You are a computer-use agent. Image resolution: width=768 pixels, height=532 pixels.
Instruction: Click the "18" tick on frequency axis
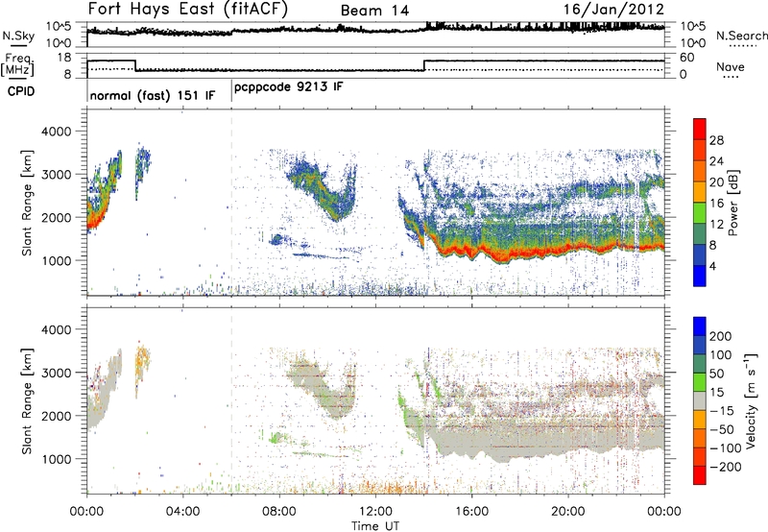(x=64, y=58)
